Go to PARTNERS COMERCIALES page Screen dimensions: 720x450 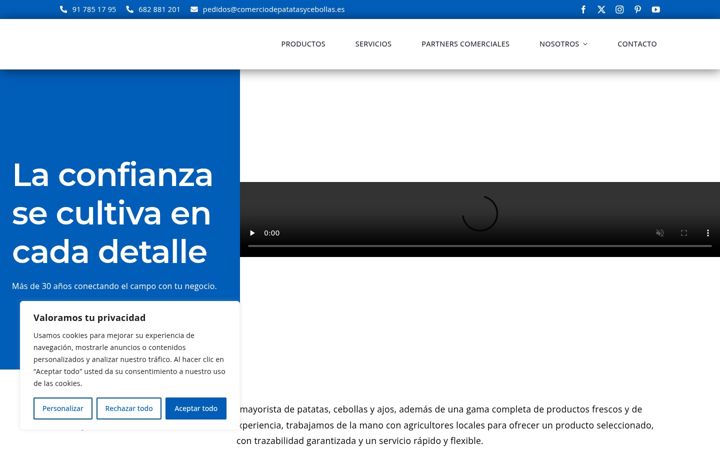465,44
